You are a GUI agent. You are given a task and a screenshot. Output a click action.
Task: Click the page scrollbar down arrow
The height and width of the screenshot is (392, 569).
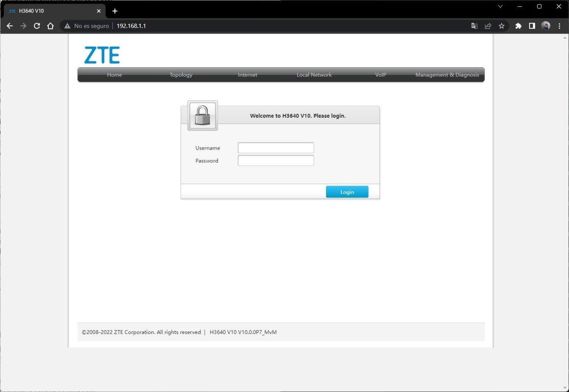click(565, 388)
